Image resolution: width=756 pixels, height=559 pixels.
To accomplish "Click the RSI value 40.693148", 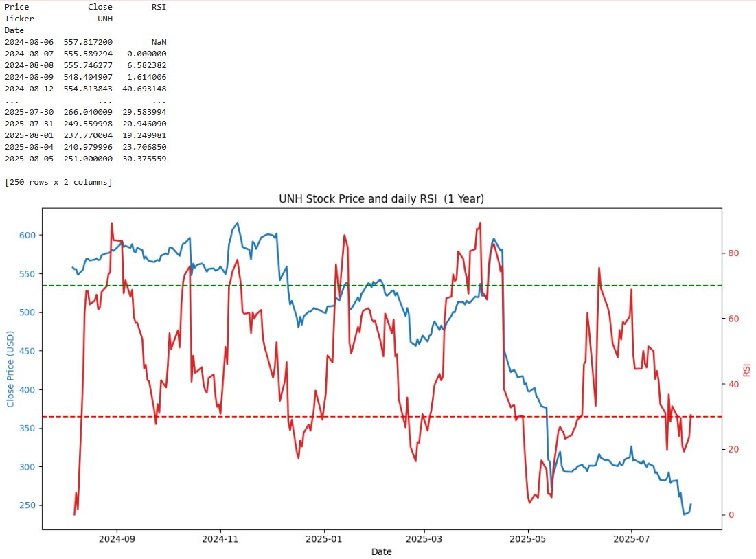I will click(x=145, y=89).
